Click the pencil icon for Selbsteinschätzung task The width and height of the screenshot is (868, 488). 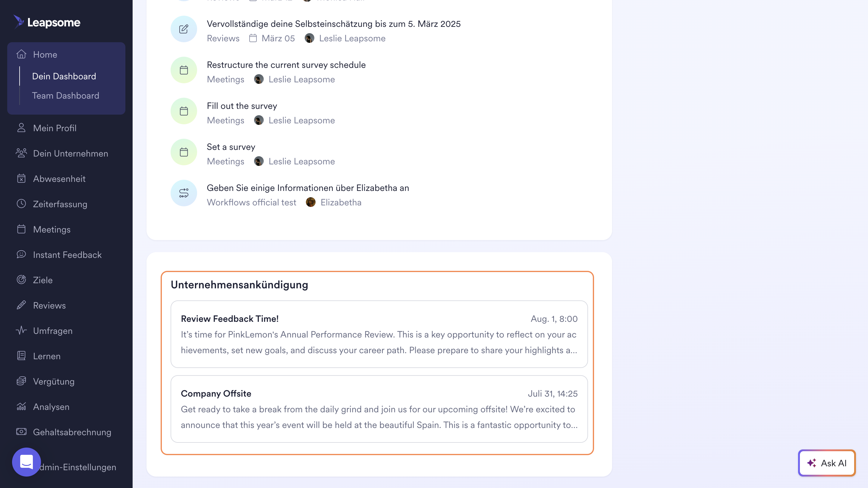tap(184, 29)
